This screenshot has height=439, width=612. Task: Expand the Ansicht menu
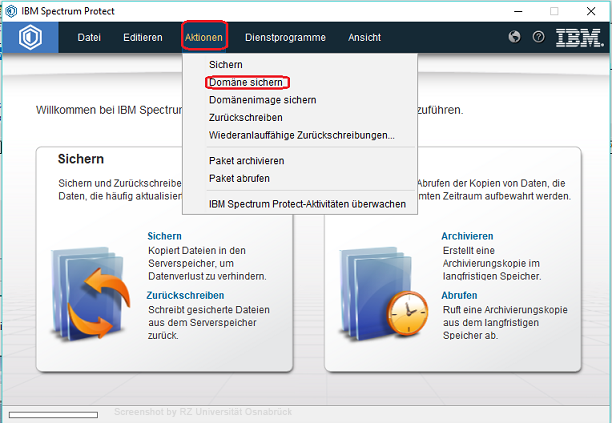click(x=364, y=38)
